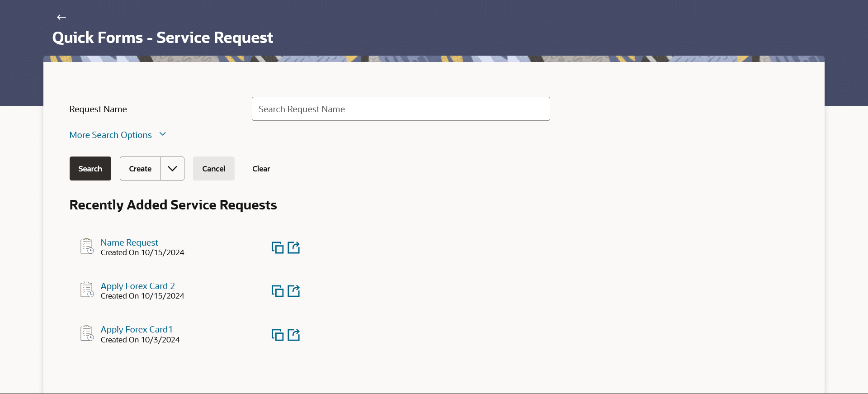Open the Create button dropdown arrow
This screenshot has width=868, height=394.
coord(172,169)
